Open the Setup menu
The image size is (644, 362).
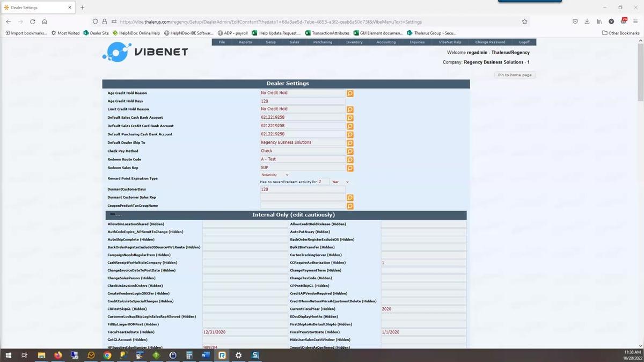click(x=270, y=42)
